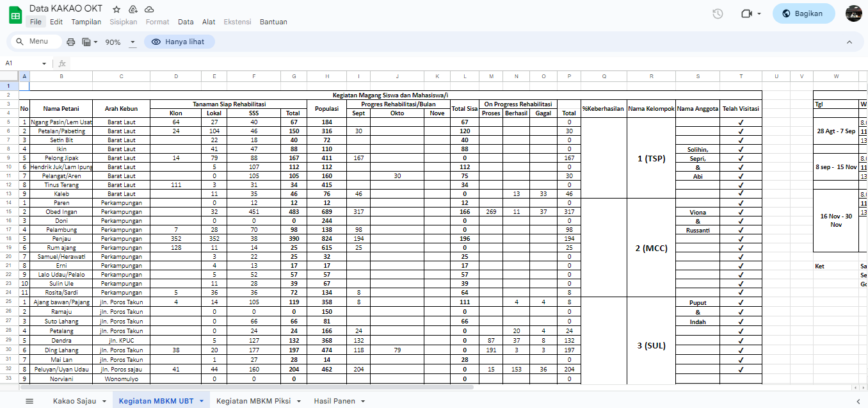Screen dimensions: 868x408
Task: Check the cloud save status icon
Action: (149, 10)
